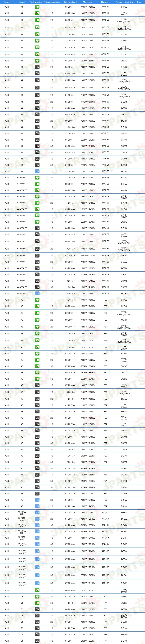Click the Moc silnika column header
This screenshot has height=644, width=145.
(88, 2)
